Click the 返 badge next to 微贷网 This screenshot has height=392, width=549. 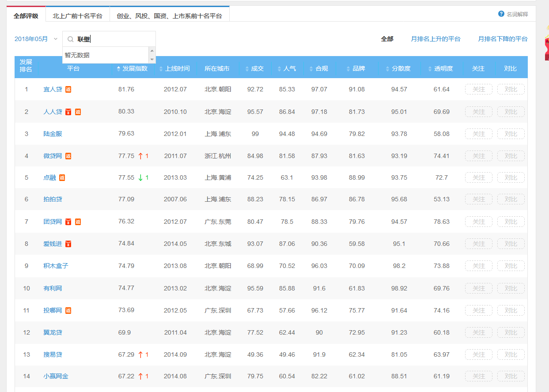click(x=68, y=156)
